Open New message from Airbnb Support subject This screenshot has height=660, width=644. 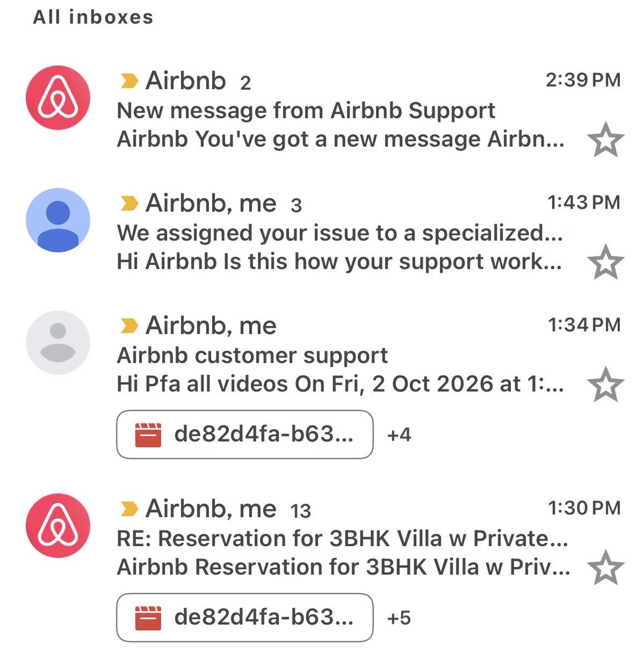(x=306, y=111)
